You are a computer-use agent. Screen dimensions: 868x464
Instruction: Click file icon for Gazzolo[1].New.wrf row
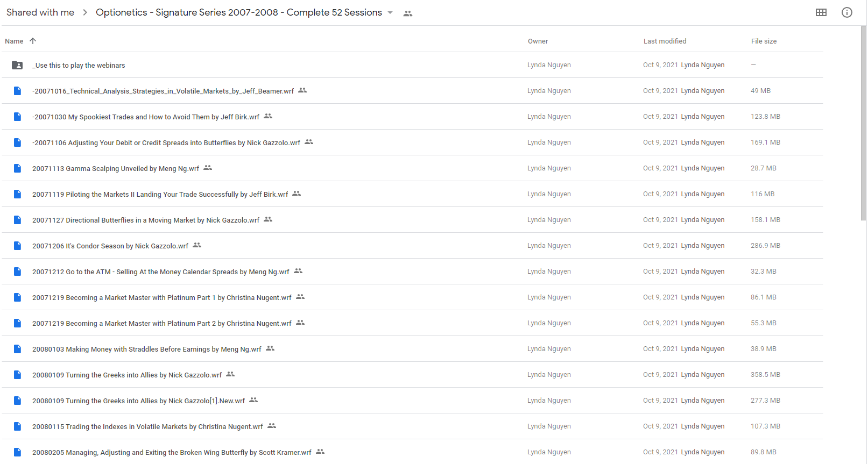click(x=17, y=401)
